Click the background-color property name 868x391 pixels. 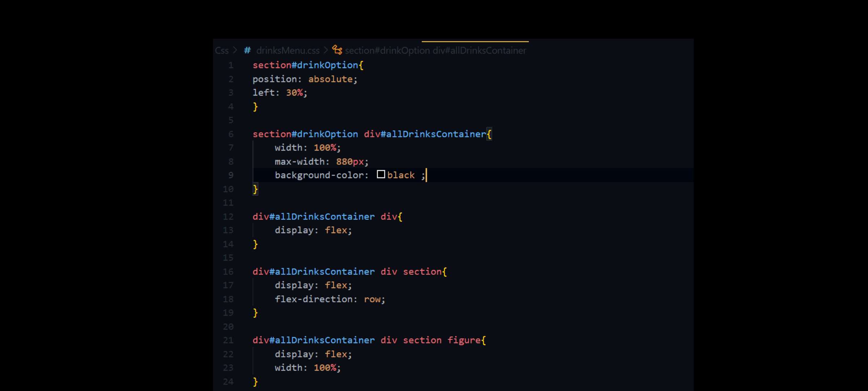point(320,175)
